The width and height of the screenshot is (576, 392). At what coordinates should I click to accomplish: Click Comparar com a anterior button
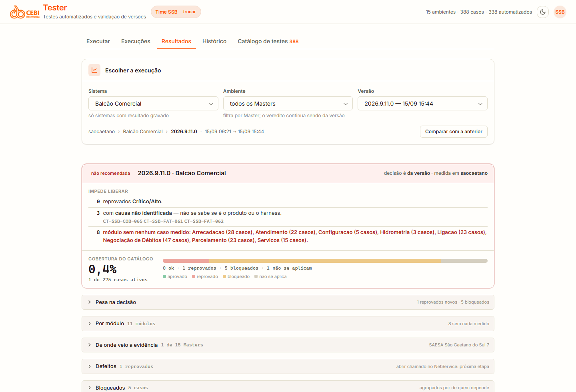454,132
